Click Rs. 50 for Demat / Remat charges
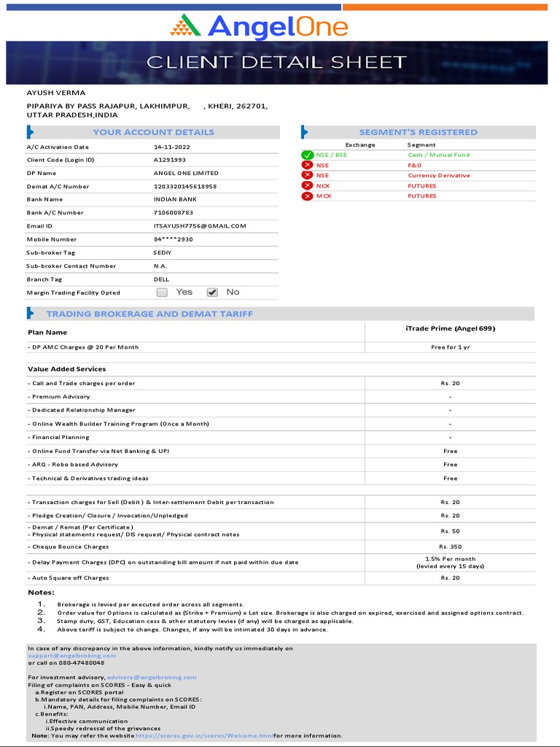 [x=450, y=531]
